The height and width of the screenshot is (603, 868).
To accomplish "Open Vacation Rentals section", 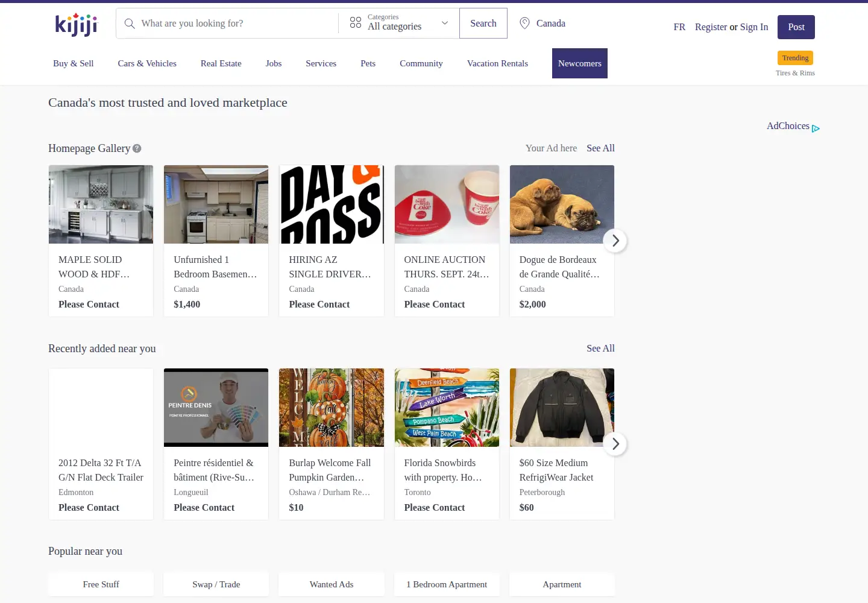I will coord(497,63).
